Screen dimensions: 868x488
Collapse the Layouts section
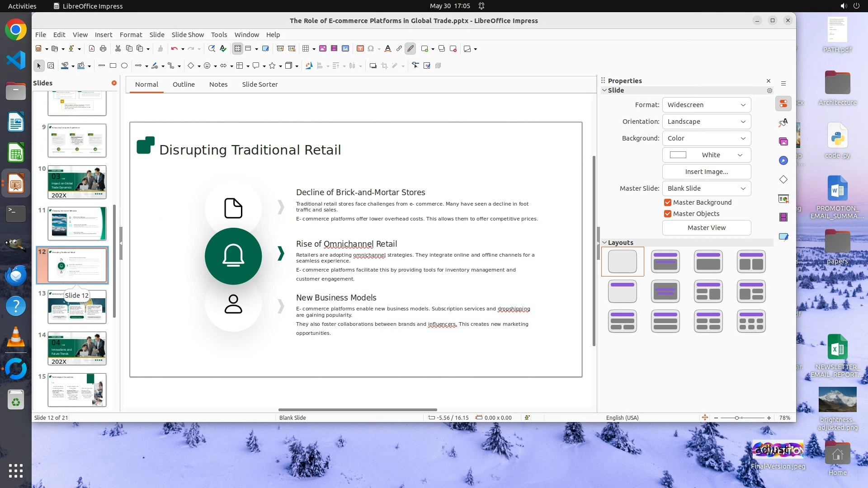click(x=604, y=243)
